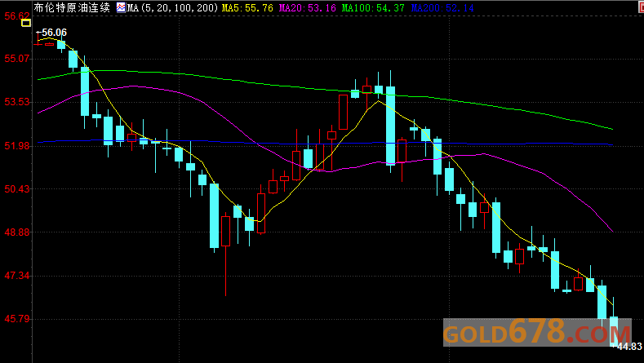The height and width of the screenshot is (363, 644).
Task: Click the 55.07 price axis label
Action: [x=17, y=58]
